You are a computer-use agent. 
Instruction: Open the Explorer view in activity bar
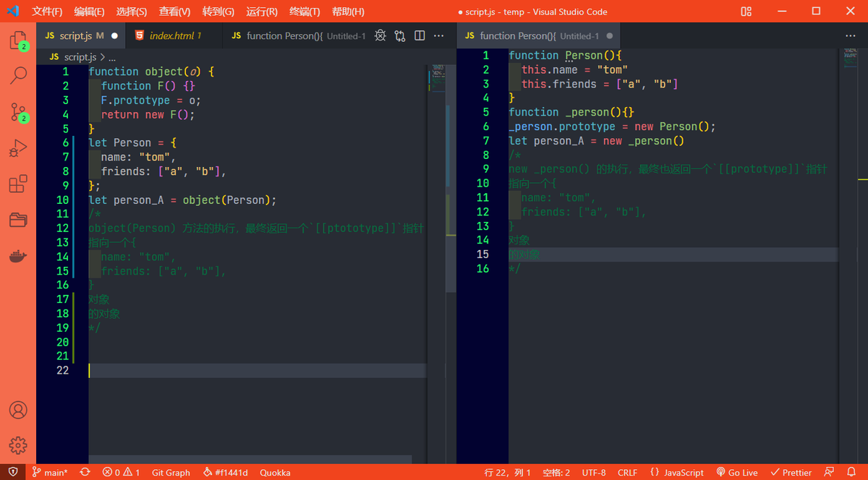(x=18, y=40)
